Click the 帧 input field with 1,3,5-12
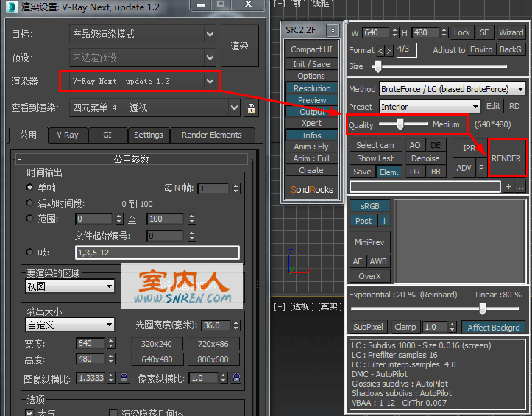Image resolution: width=532 pixels, height=416 pixels. [x=157, y=253]
